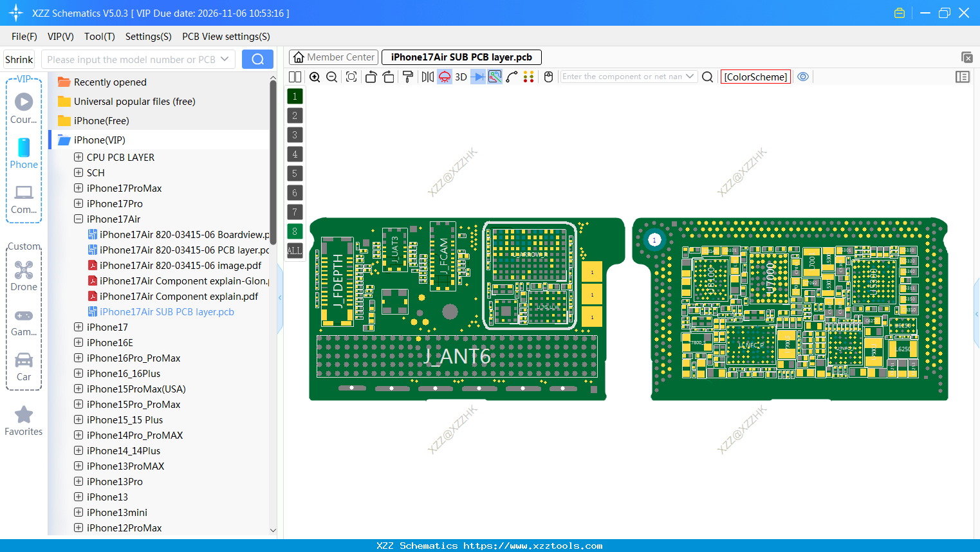Collapse the iPhone17Air tree folder
980x552 pixels.
coord(79,219)
